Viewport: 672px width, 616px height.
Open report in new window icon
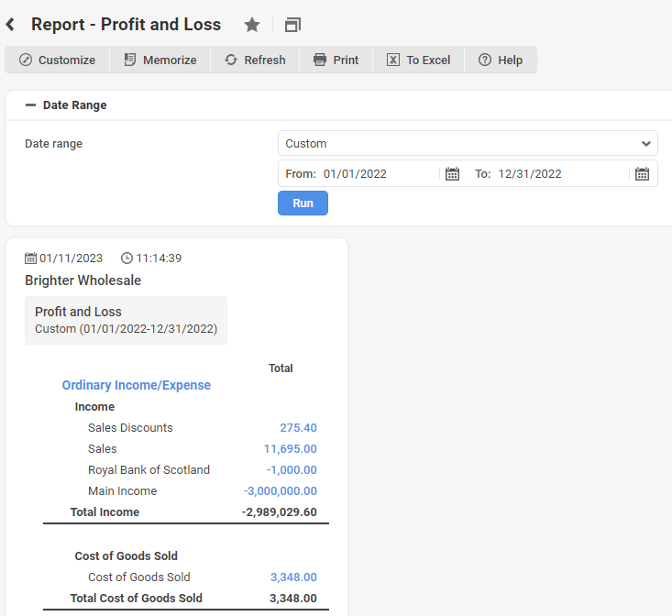[x=292, y=25]
